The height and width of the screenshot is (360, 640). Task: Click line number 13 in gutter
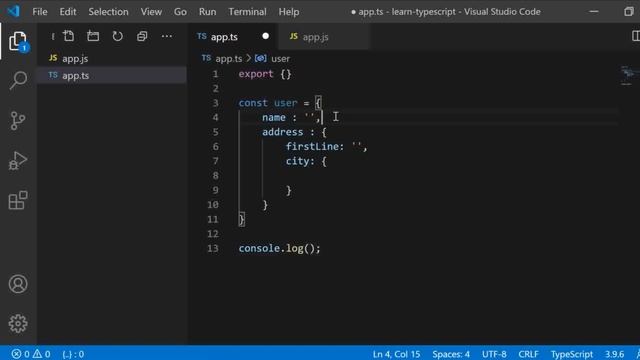pyautogui.click(x=213, y=248)
